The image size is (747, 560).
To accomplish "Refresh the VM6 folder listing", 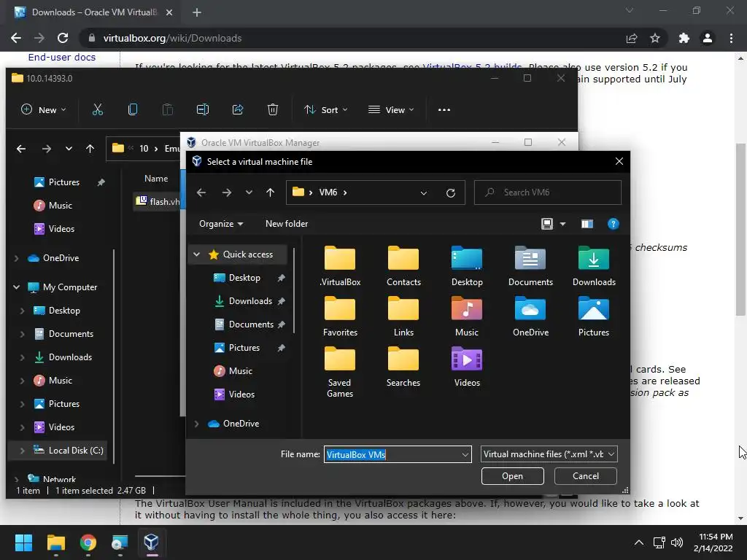I will pyautogui.click(x=451, y=192).
